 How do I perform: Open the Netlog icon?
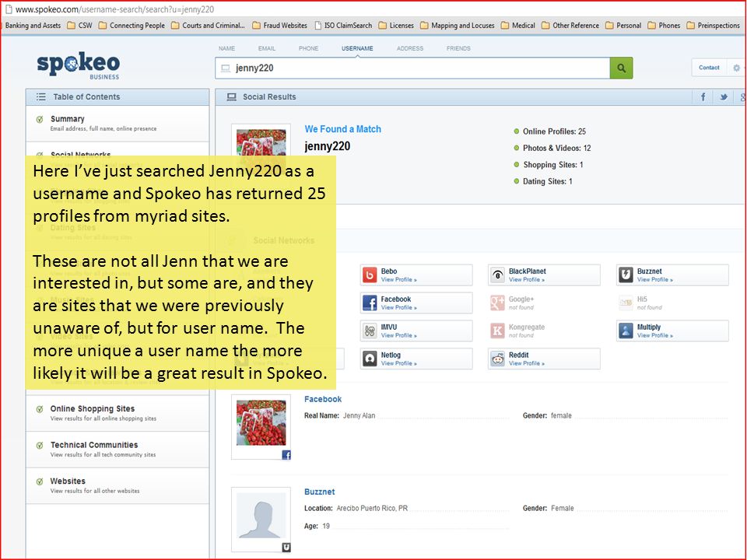tap(370, 359)
